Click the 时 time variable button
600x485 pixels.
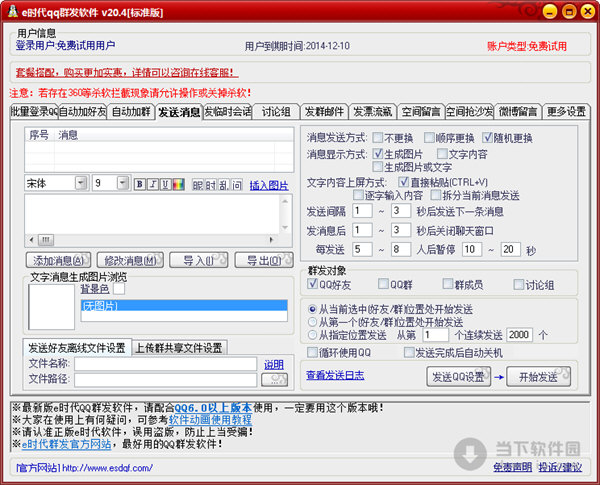211,185
